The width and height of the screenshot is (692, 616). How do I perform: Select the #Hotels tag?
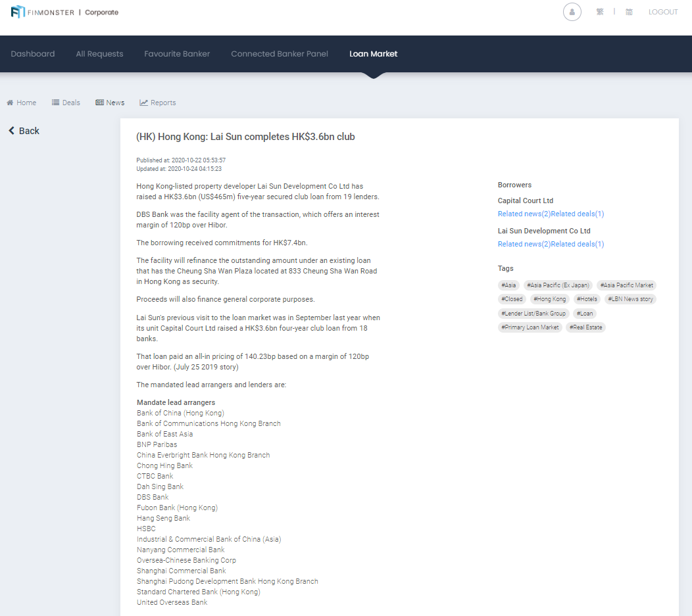tap(587, 299)
